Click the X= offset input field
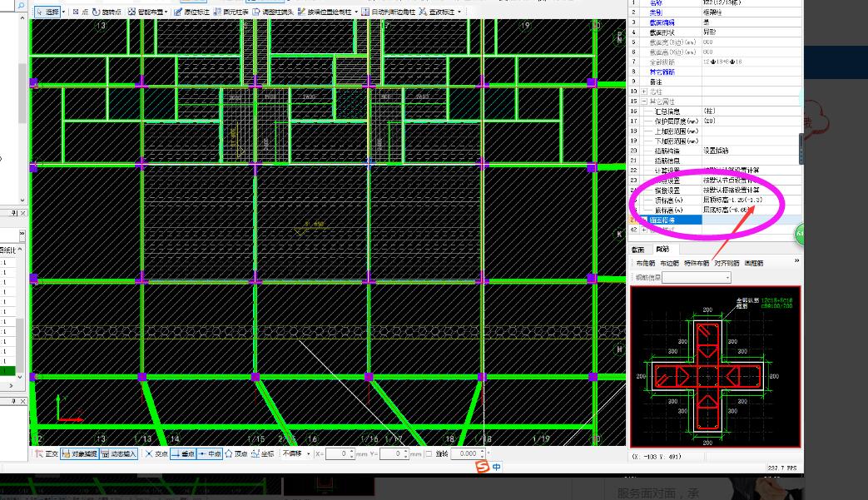The width and height of the screenshot is (868, 500). (338, 453)
